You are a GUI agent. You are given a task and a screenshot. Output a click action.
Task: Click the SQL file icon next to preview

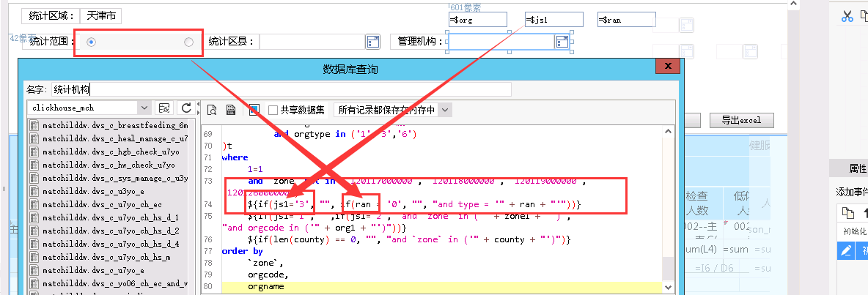(x=231, y=110)
